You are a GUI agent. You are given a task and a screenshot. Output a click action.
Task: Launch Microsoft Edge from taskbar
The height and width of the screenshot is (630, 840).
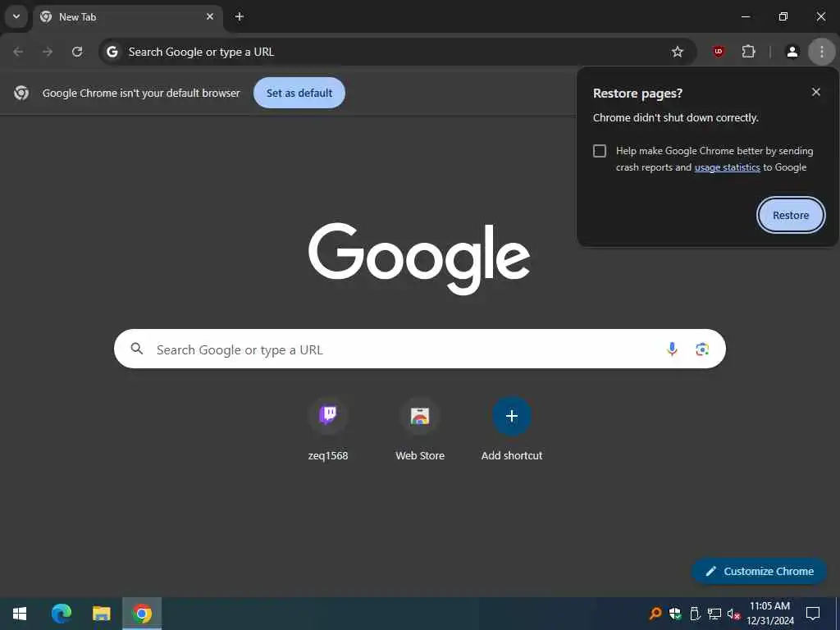61,614
